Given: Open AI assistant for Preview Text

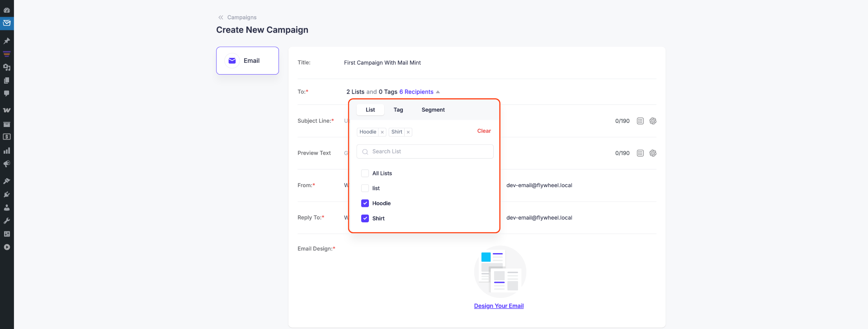Looking at the screenshot, I should point(653,153).
